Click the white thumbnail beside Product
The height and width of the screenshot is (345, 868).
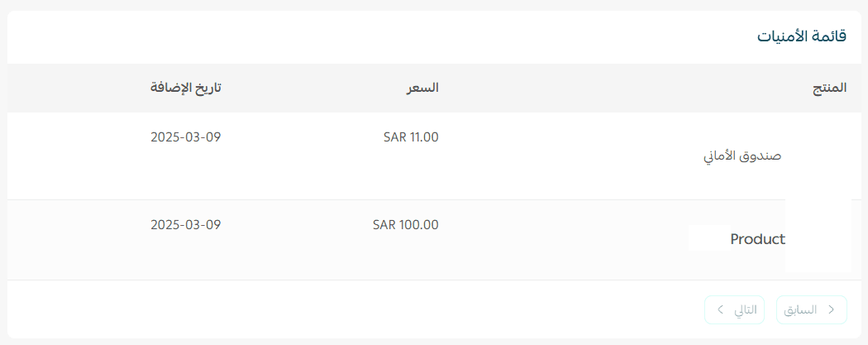point(818,235)
